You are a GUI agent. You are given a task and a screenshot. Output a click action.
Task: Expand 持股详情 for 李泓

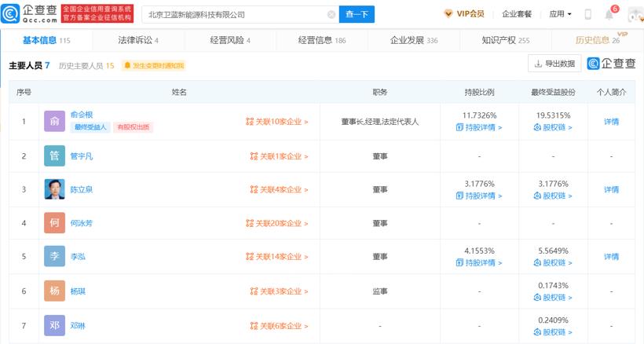(479, 263)
